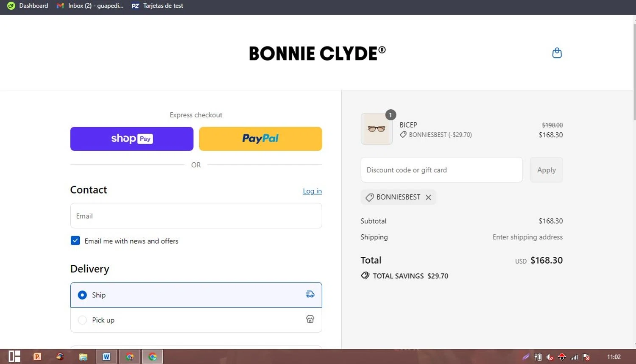Screen dimensions: 636x364
Task: Click the network signal tray icon
Action: point(574,357)
